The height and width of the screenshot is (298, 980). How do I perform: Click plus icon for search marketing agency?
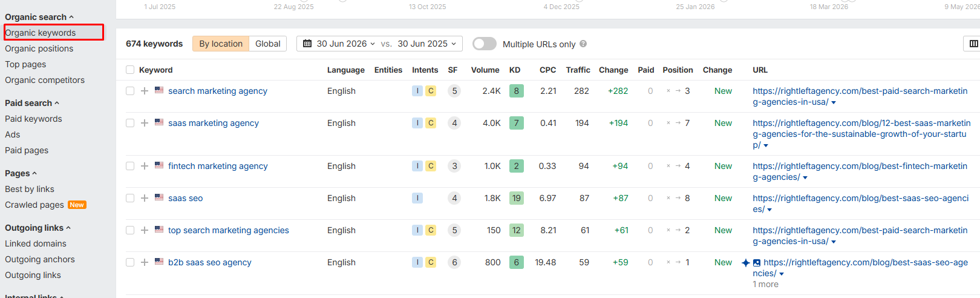point(145,91)
